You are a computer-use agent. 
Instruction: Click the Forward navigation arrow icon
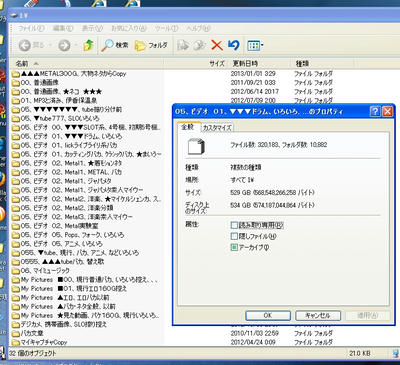click(64, 45)
